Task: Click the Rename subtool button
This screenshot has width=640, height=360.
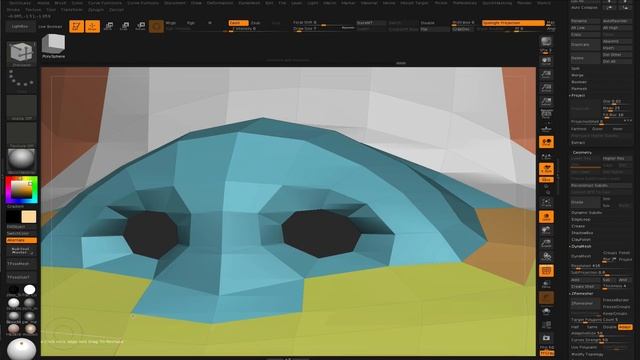Action: [584, 20]
